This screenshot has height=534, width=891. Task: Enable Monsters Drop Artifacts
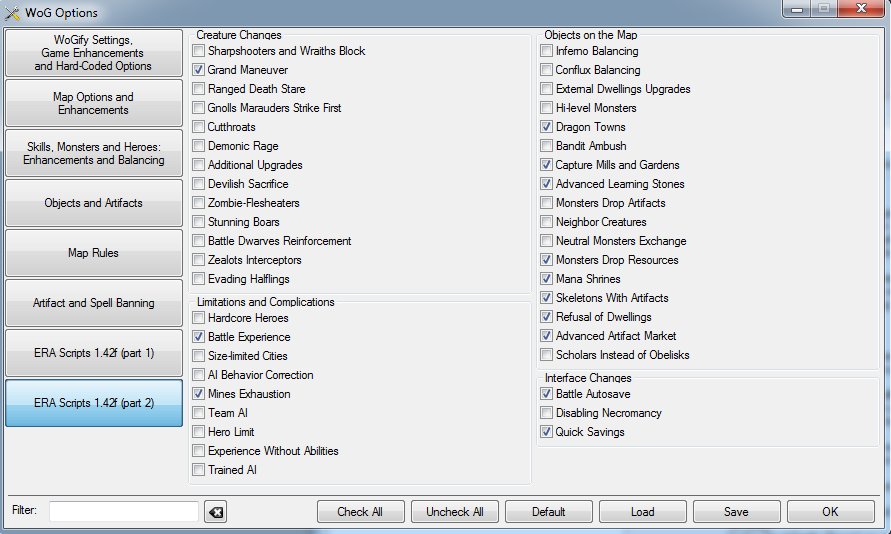[546, 203]
